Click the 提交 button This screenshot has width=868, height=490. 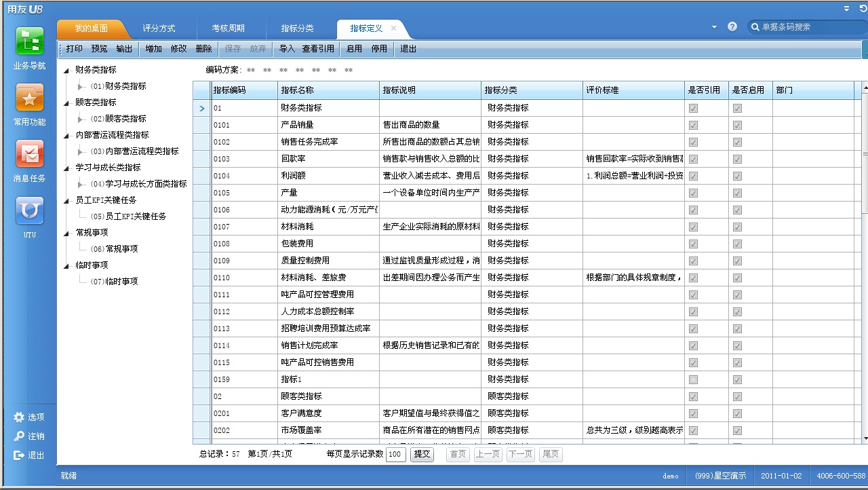point(422,454)
